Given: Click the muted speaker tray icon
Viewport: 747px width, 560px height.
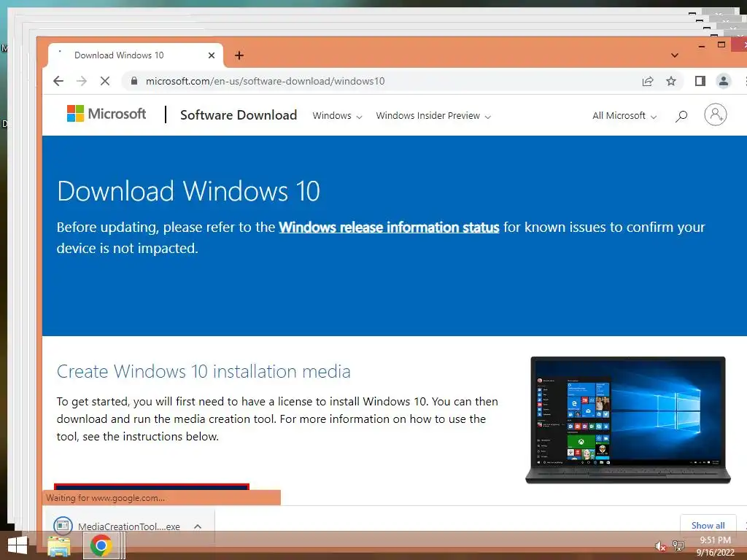Looking at the screenshot, I should [x=659, y=546].
